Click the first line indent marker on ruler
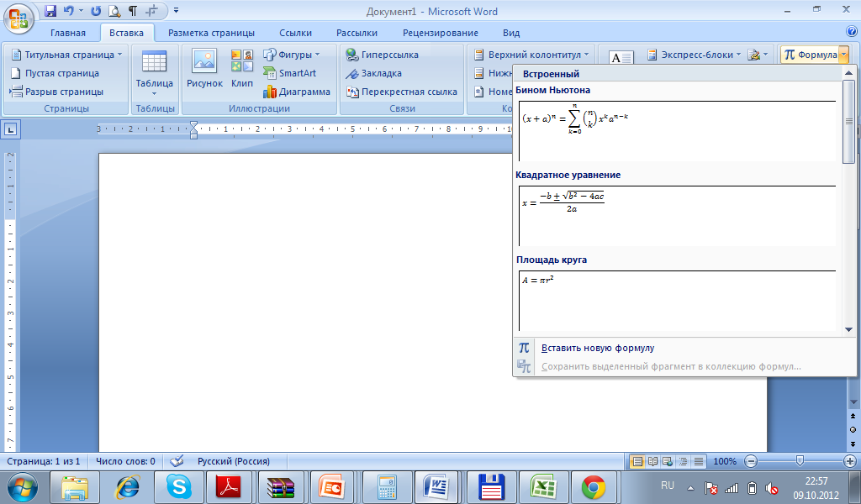 [x=193, y=124]
